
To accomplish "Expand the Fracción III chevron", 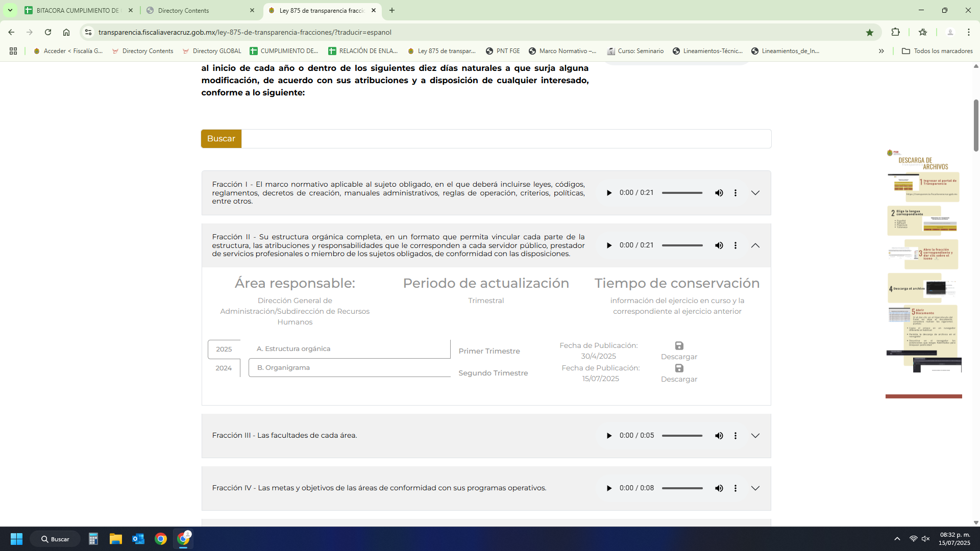I will 755,436.
